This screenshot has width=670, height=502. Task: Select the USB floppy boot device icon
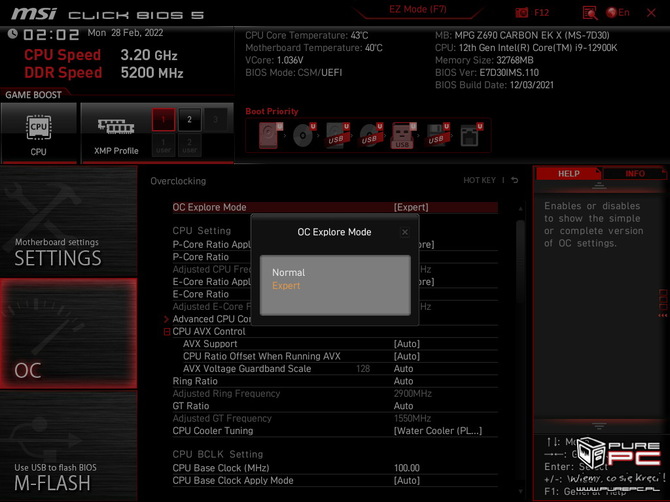click(437, 135)
